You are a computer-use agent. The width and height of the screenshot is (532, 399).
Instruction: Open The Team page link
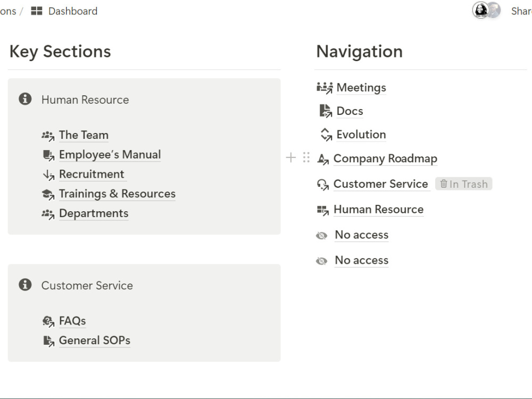tap(84, 135)
